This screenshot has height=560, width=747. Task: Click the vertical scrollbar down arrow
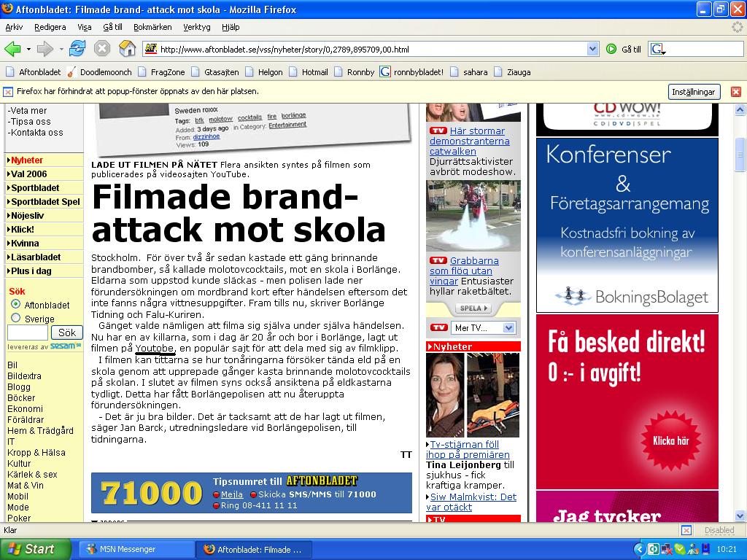click(x=740, y=516)
